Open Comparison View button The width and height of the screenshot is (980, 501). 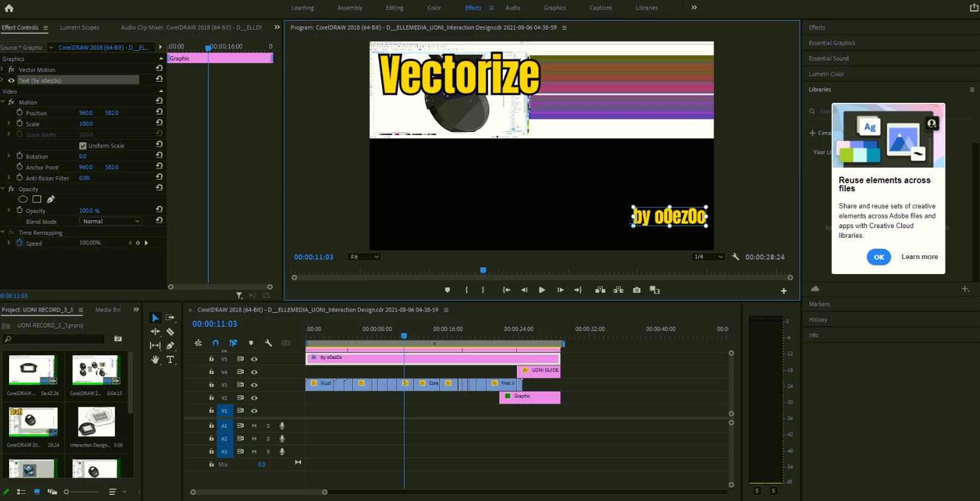(x=655, y=290)
